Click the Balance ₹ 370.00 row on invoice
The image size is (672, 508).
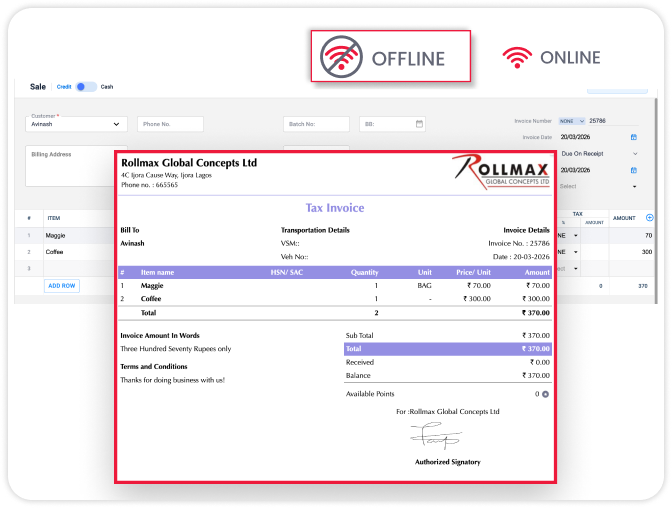point(447,376)
